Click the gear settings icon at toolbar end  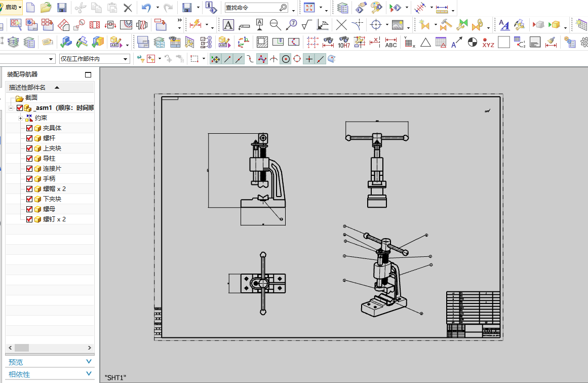[584, 42]
